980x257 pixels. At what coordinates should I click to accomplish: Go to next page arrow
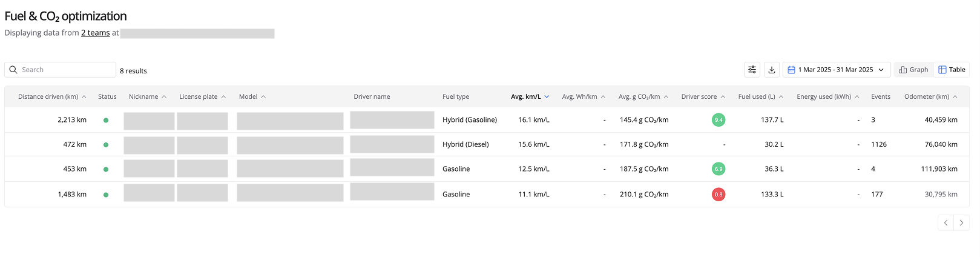click(961, 223)
